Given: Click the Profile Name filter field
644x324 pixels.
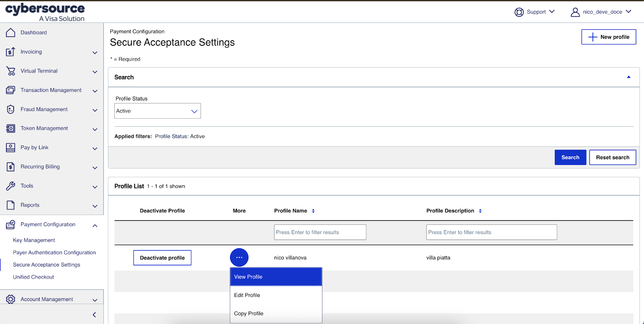Looking at the screenshot, I should click(x=320, y=232).
